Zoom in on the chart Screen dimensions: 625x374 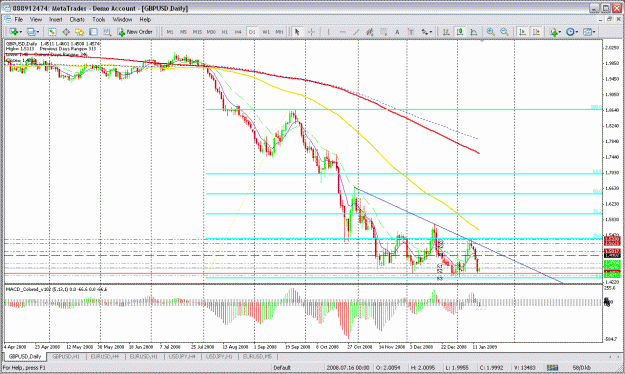[491, 32]
